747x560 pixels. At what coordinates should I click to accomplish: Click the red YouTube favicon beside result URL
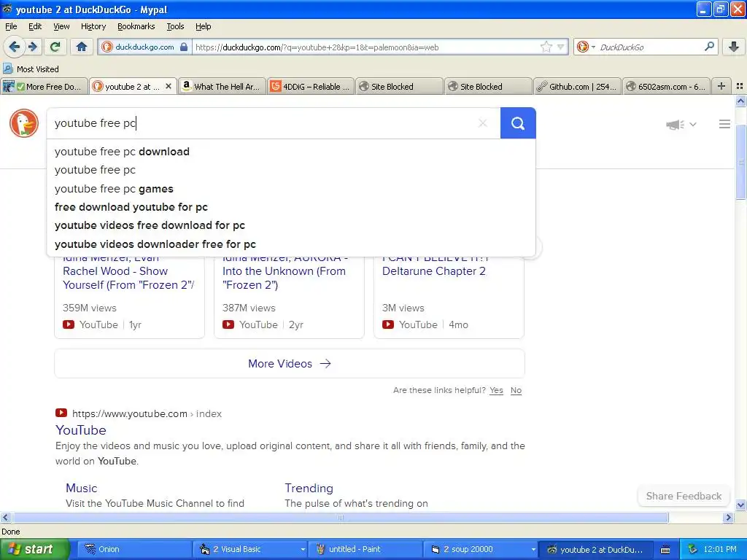(61, 413)
